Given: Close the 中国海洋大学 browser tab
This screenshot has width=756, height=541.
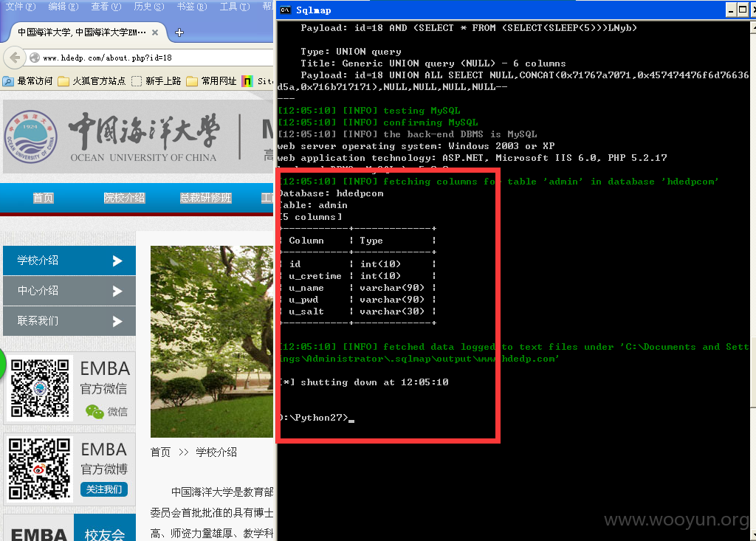Looking at the screenshot, I should click(155, 32).
